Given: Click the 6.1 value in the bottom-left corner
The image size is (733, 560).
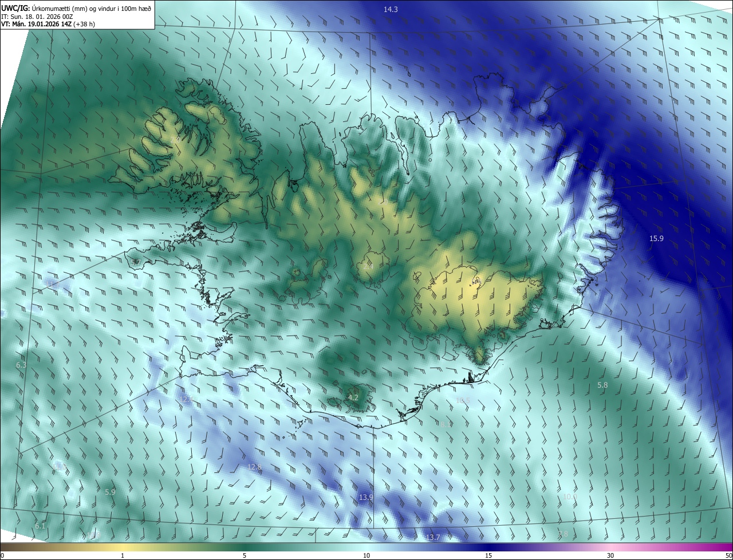Looking at the screenshot, I should pyautogui.click(x=40, y=526).
